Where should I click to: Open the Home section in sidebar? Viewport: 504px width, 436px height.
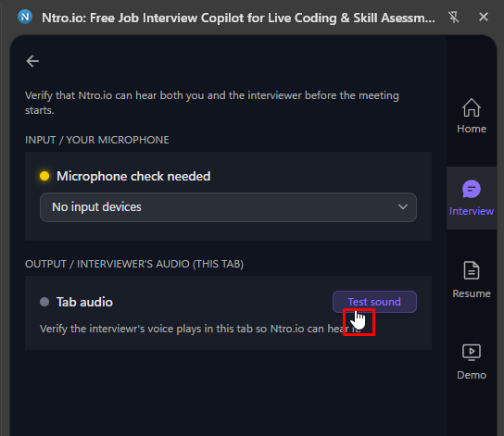click(472, 116)
